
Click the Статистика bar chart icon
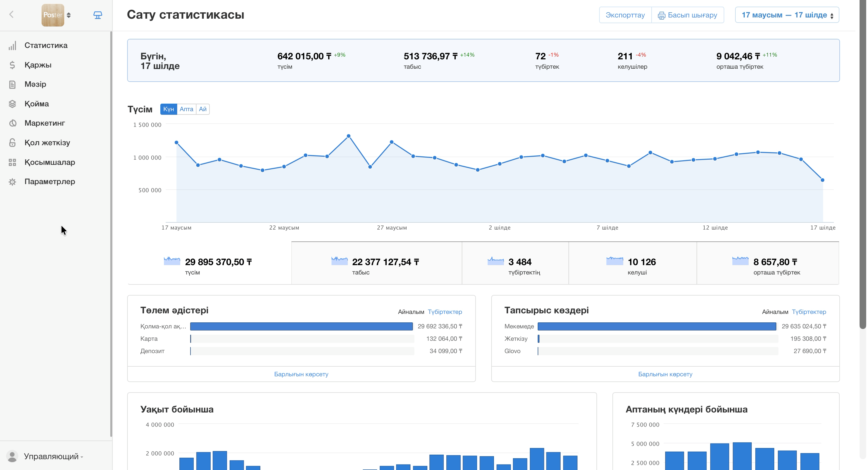(x=12, y=45)
